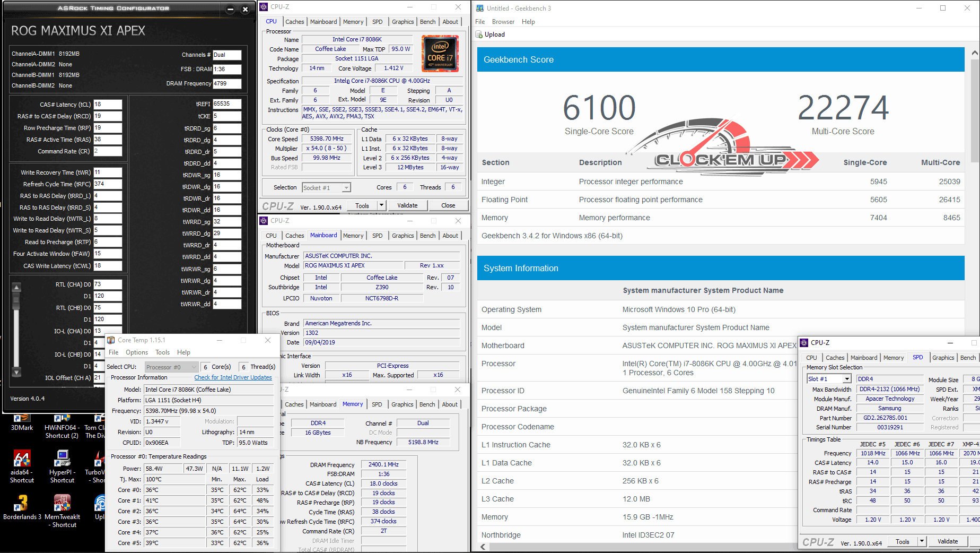Click the Validate button in top CPU-Z
Image resolution: width=980 pixels, height=553 pixels.
pos(407,205)
